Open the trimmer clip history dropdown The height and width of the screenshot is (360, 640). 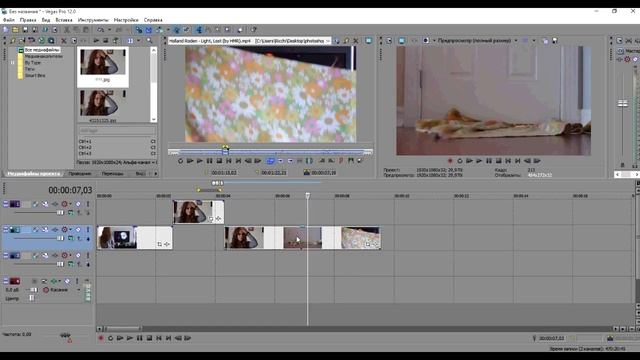coord(328,41)
